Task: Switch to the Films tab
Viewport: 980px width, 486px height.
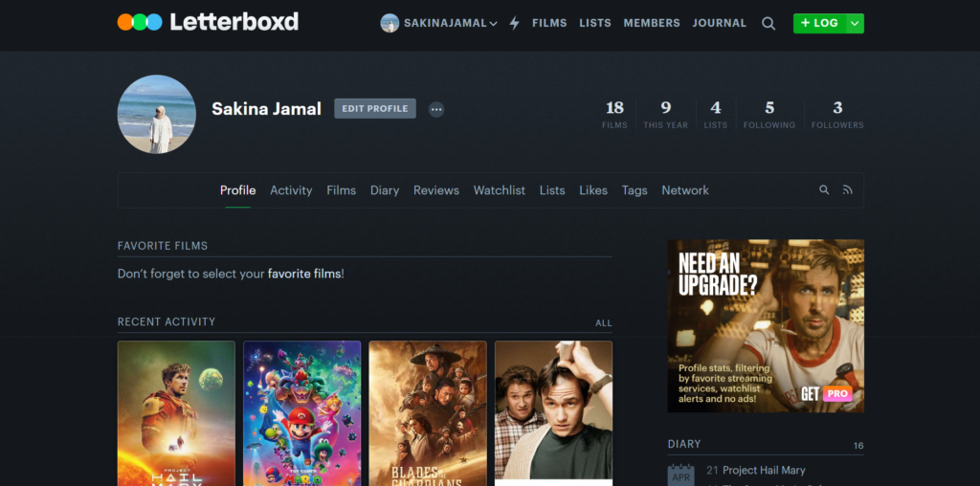Action: [342, 189]
